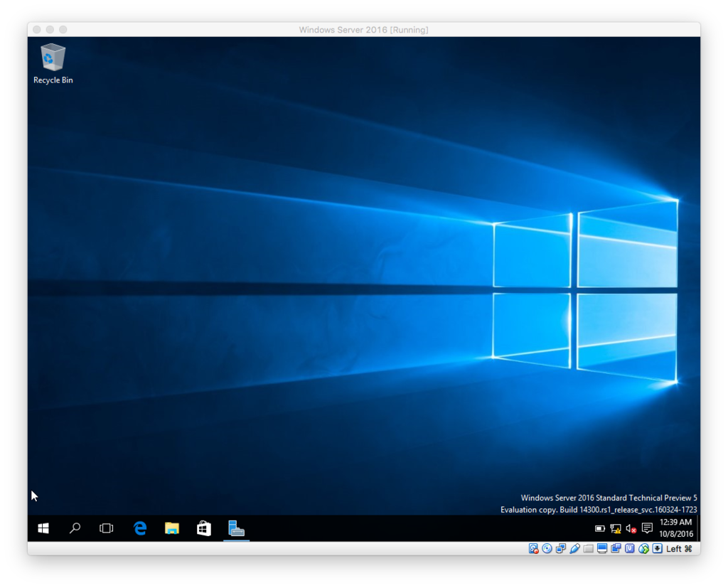Click the VirtualBox window close button

(37, 29)
